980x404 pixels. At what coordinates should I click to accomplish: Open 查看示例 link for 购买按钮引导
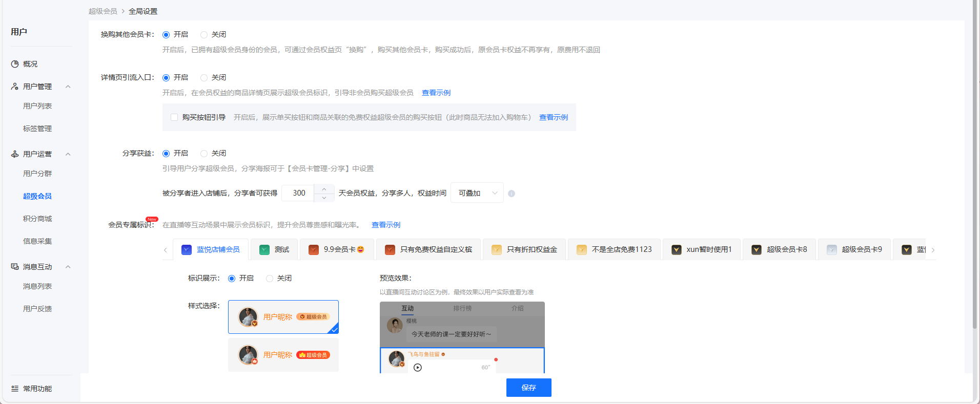(554, 117)
